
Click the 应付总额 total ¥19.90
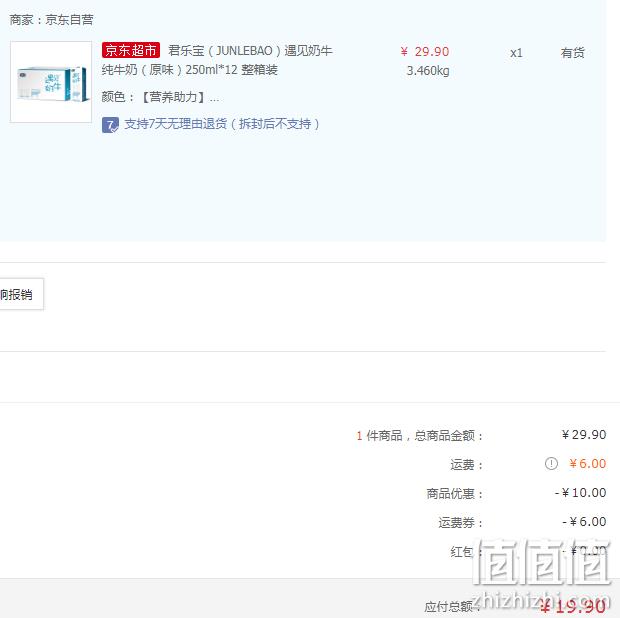(x=573, y=606)
